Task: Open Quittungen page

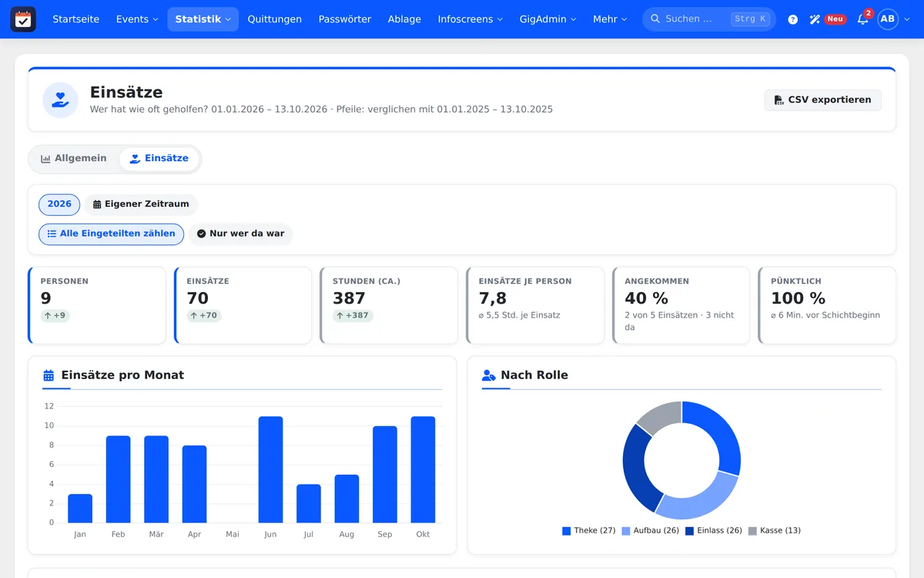Action: pos(275,19)
